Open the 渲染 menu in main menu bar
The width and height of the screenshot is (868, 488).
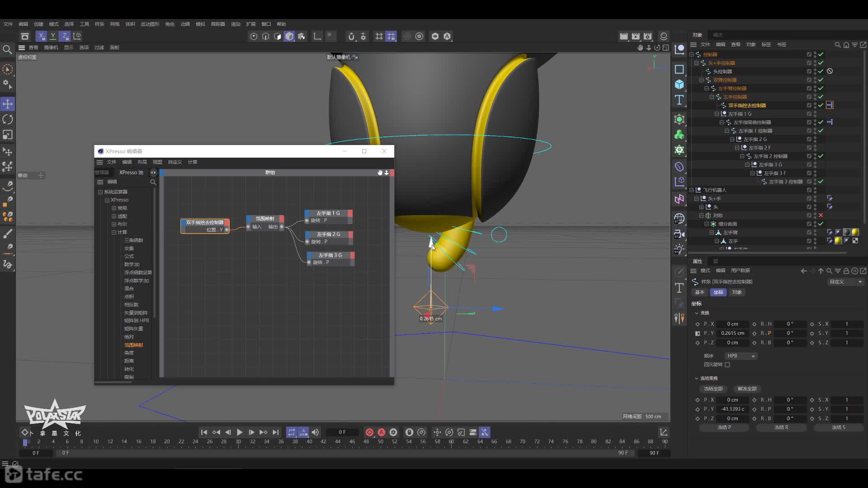coord(236,24)
